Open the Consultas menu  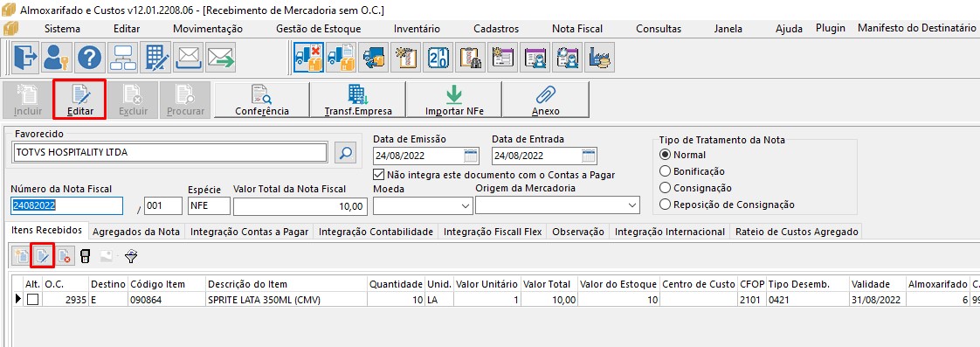click(659, 28)
